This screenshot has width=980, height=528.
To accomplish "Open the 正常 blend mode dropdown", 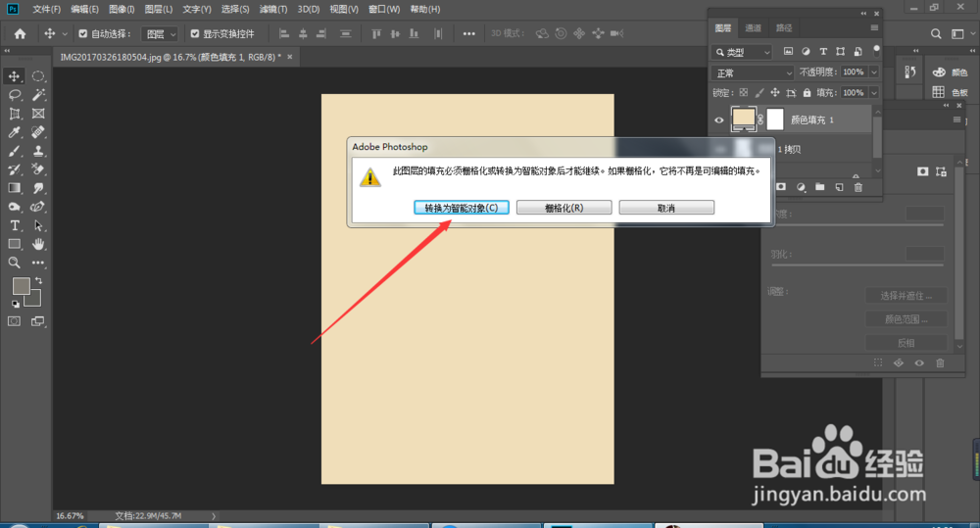I will point(753,73).
